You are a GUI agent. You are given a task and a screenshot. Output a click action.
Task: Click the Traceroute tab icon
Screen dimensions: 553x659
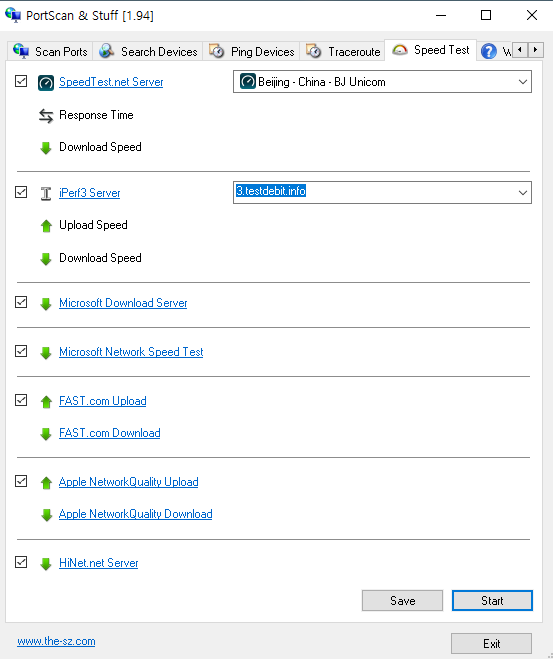(x=313, y=51)
